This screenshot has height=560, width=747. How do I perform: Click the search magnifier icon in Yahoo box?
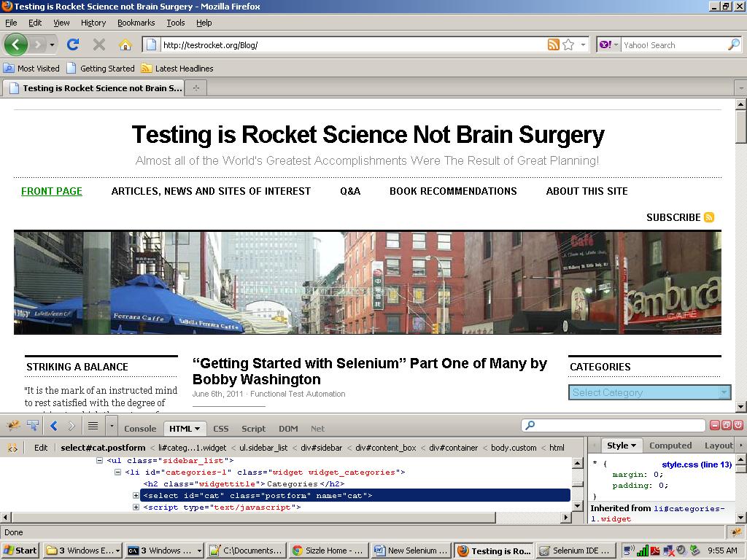(734, 44)
